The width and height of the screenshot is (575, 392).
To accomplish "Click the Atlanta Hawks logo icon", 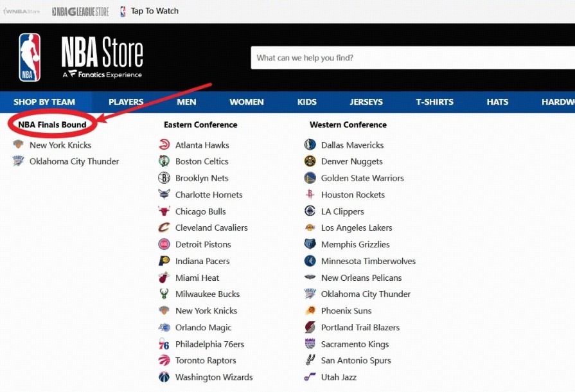I will 164,145.
